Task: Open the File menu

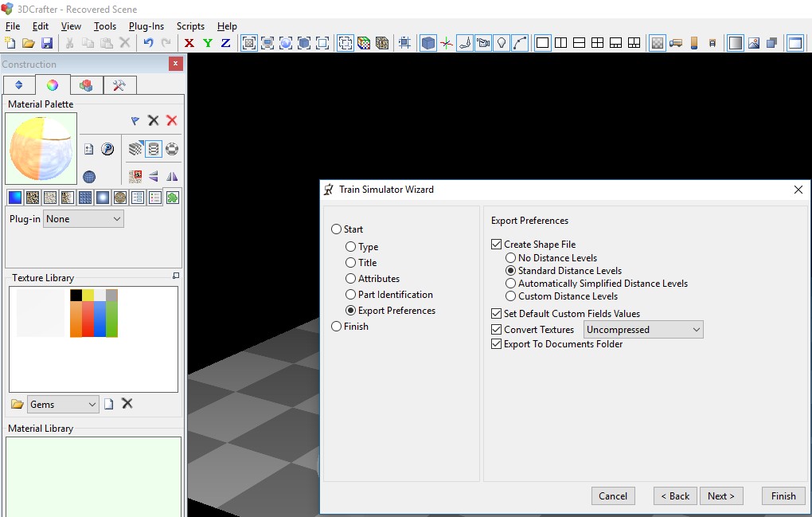Action: [x=13, y=26]
